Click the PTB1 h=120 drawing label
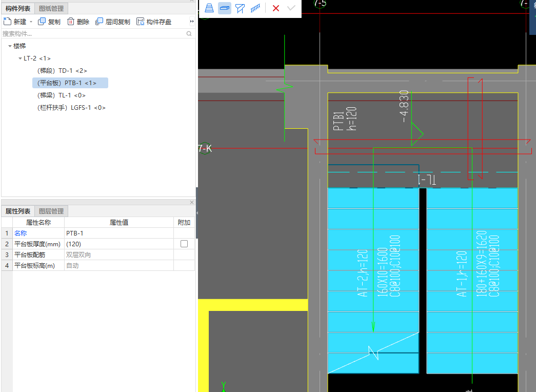 coord(345,119)
